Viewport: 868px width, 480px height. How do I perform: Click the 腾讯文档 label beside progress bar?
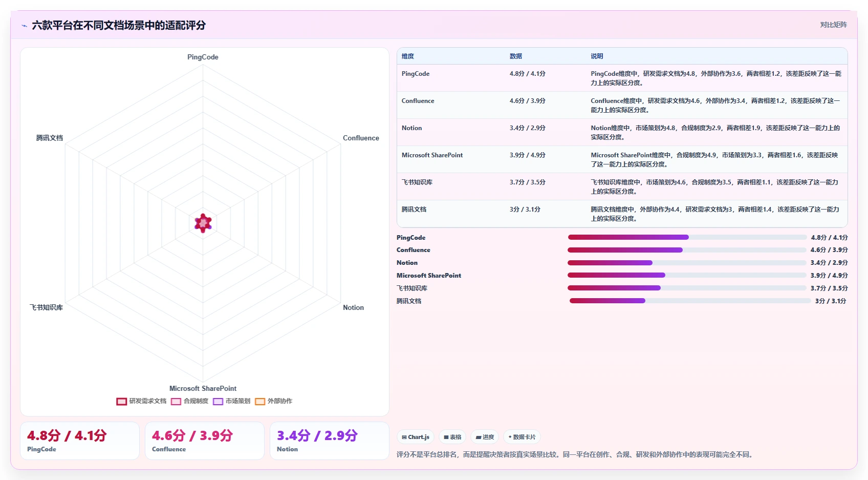coord(409,301)
